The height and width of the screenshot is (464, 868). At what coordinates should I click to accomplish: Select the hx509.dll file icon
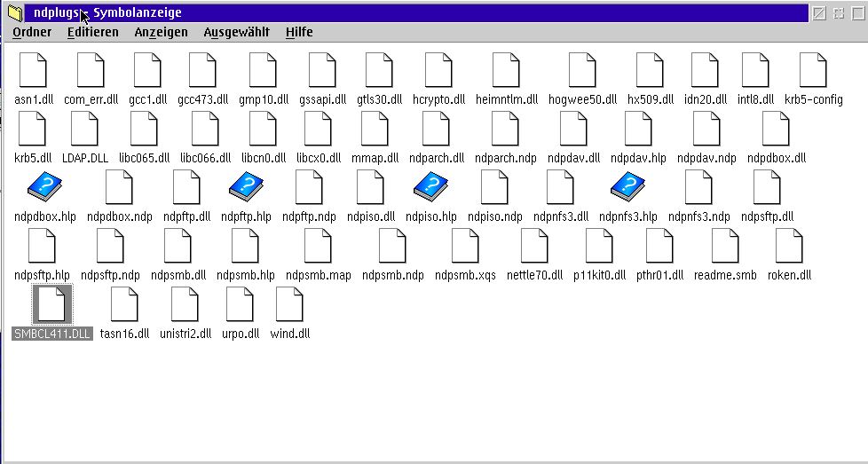[650, 70]
